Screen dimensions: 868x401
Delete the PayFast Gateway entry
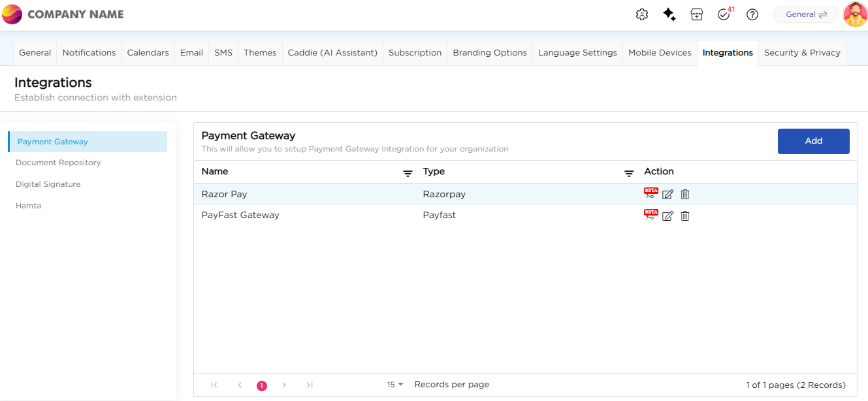[684, 216]
